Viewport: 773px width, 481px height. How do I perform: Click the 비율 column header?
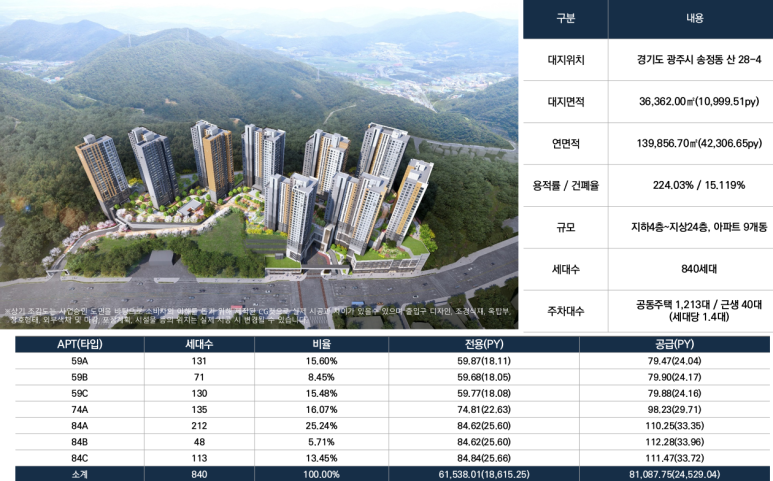click(x=321, y=344)
